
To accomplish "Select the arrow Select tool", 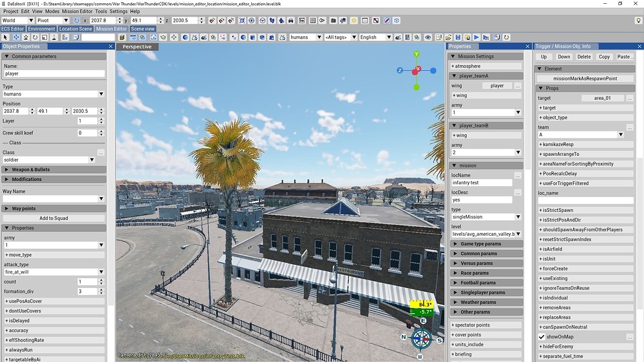I will click(x=5, y=37).
